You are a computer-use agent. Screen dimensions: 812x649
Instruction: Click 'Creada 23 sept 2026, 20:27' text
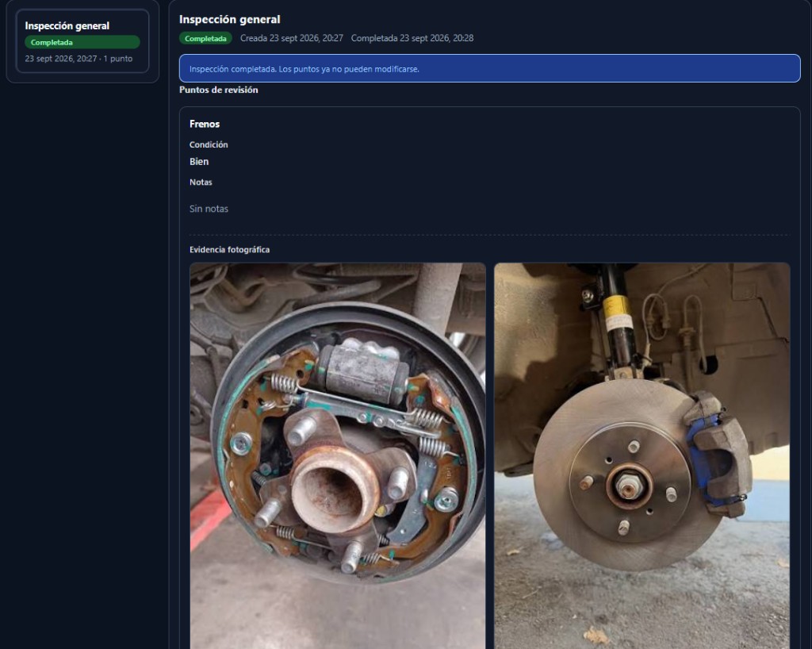292,38
